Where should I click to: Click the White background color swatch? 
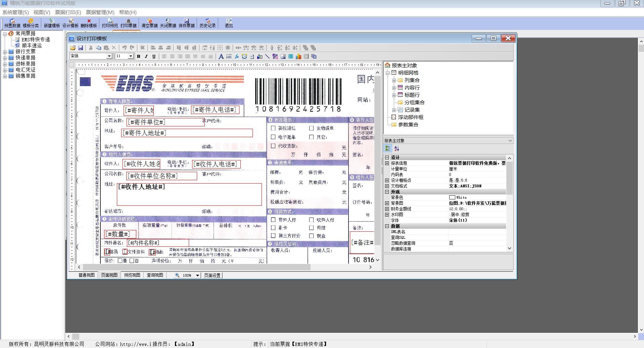452,197
